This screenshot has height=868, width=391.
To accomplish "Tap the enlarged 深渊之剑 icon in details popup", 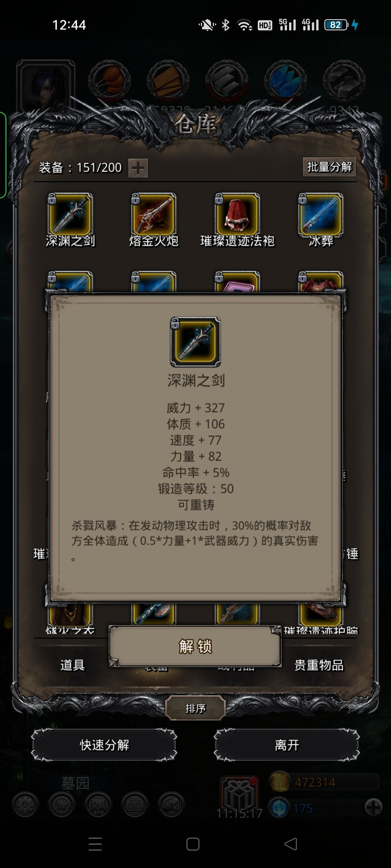I will 195,342.
